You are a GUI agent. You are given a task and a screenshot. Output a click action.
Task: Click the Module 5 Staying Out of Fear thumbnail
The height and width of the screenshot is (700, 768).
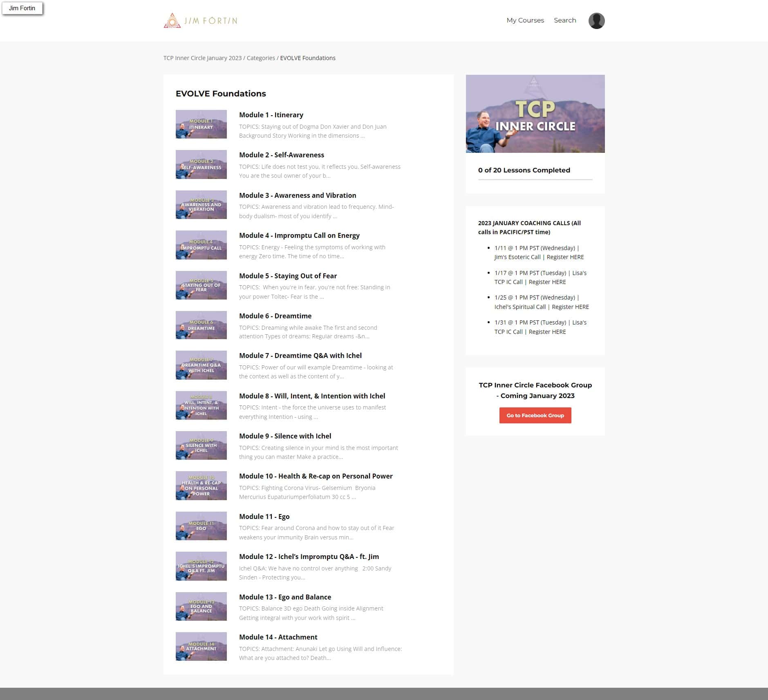click(x=201, y=285)
